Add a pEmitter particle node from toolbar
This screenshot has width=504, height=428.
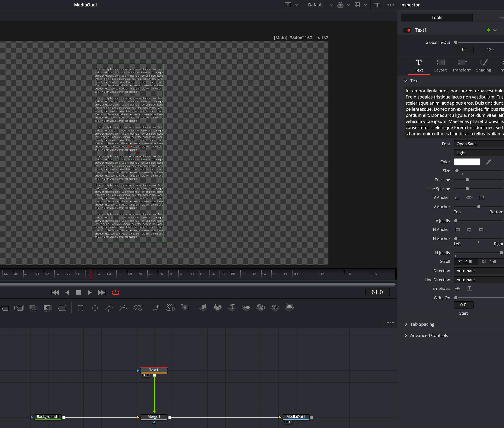[157, 308]
